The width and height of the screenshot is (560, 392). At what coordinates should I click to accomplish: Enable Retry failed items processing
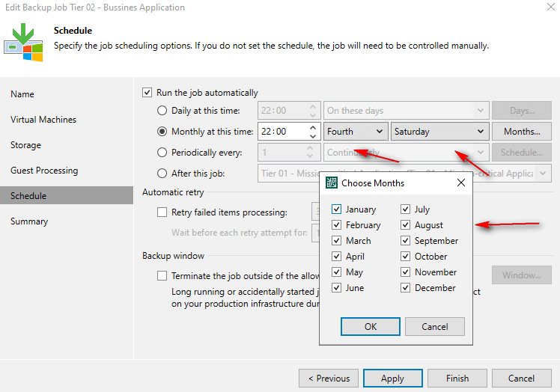(x=162, y=212)
